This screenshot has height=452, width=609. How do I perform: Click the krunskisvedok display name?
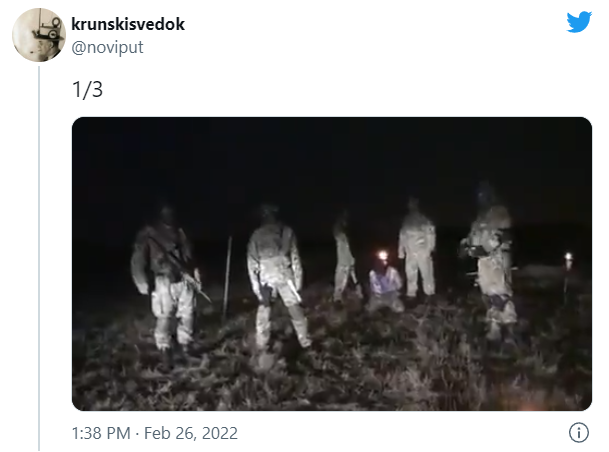click(128, 24)
